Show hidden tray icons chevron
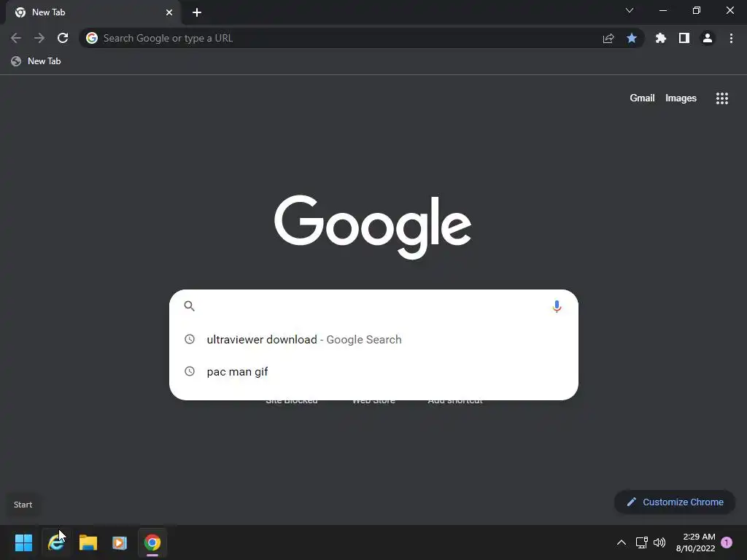Screen dimensions: 747x560 coord(622,542)
